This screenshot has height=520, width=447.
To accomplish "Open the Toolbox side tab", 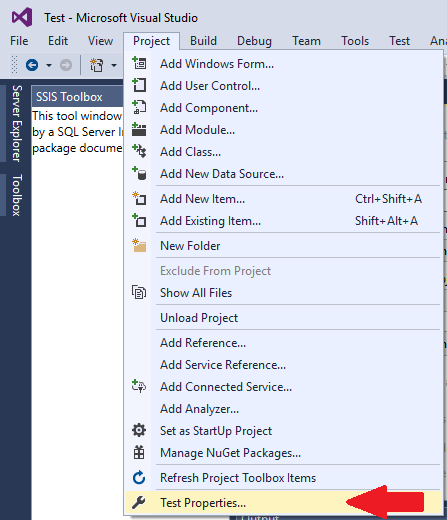I will (17, 195).
